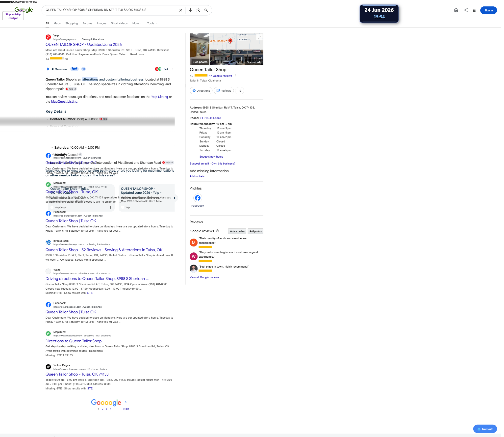Click Own this business? link
Screen dimensions: 504x437
(223, 164)
